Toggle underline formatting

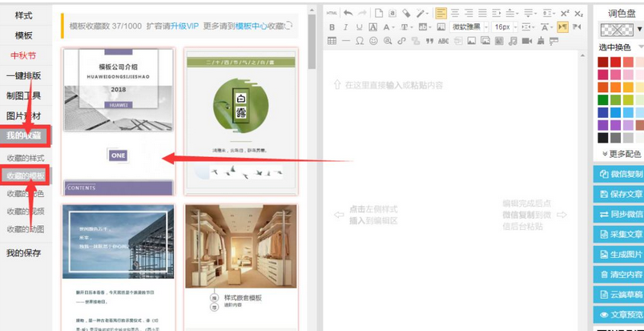coord(360,26)
